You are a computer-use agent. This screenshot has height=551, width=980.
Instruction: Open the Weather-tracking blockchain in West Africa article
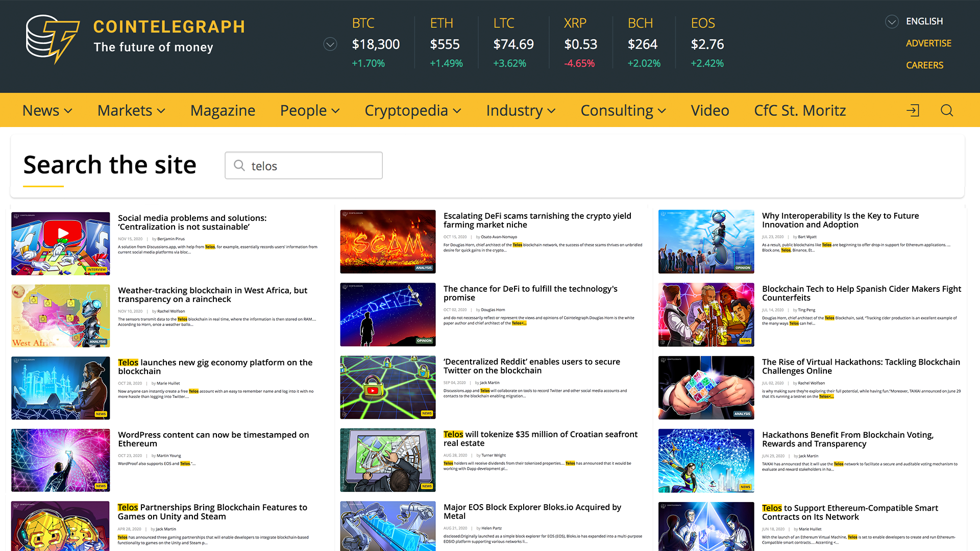click(212, 295)
